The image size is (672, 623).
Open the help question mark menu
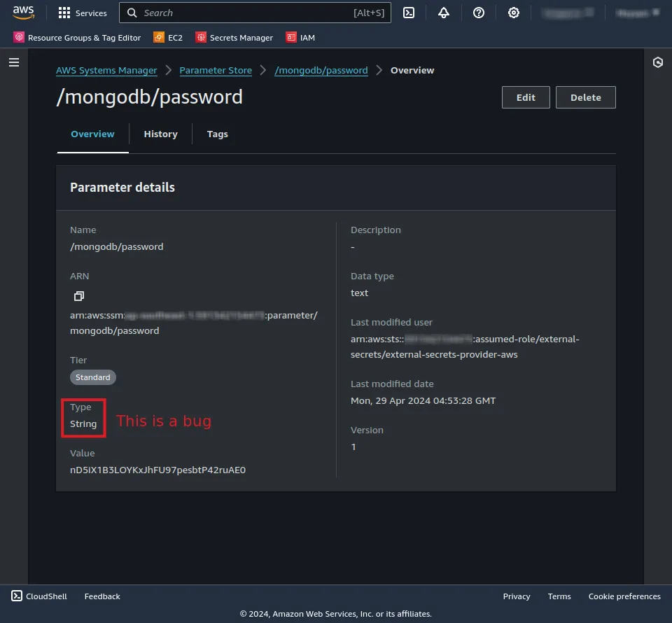[x=479, y=13]
